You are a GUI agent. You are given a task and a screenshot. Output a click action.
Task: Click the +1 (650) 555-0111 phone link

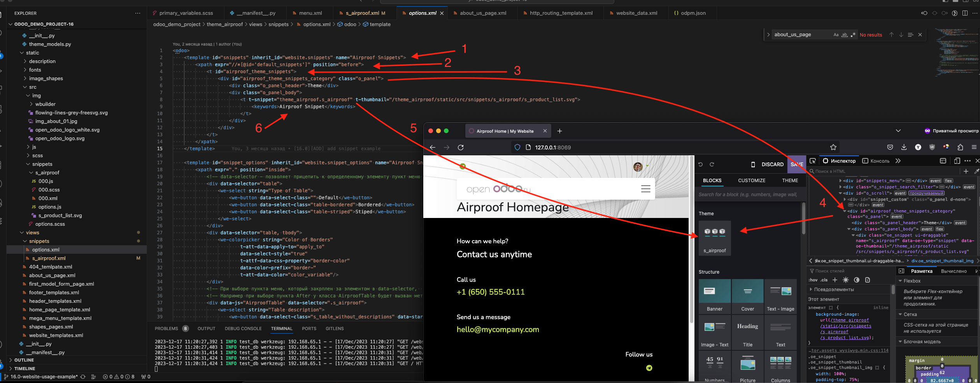pyautogui.click(x=491, y=292)
